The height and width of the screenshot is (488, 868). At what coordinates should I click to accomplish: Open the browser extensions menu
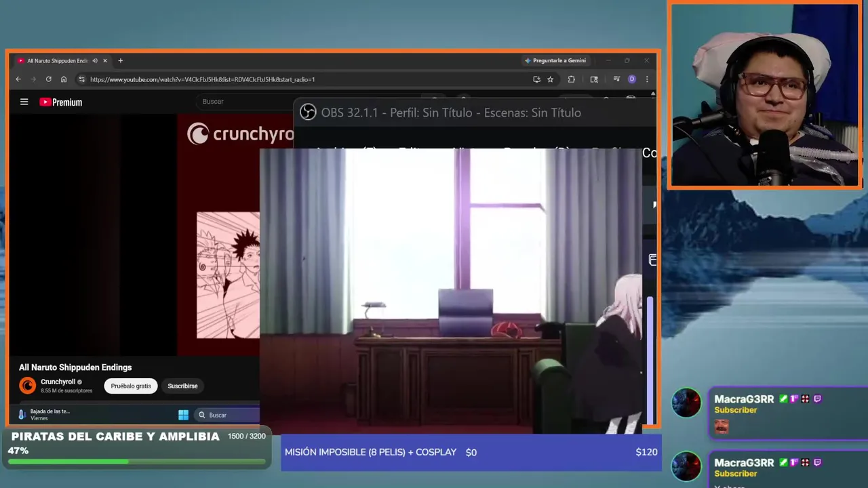point(571,79)
